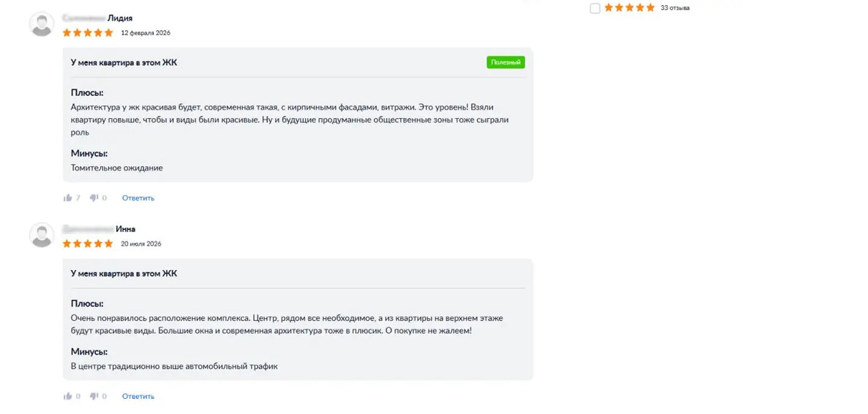Dislike Лидия's review with thumbs down

click(94, 198)
